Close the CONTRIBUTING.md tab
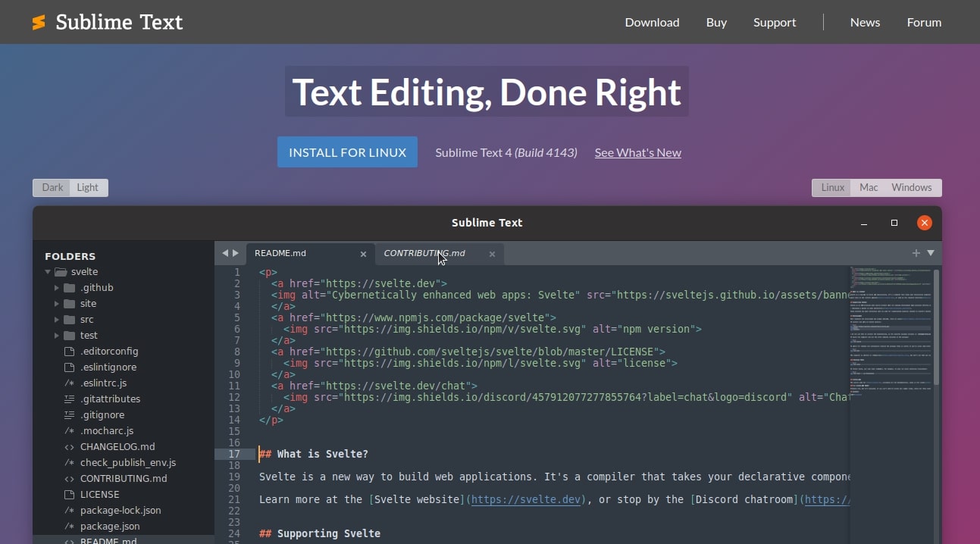 pyautogui.click(x=492, y=255)
